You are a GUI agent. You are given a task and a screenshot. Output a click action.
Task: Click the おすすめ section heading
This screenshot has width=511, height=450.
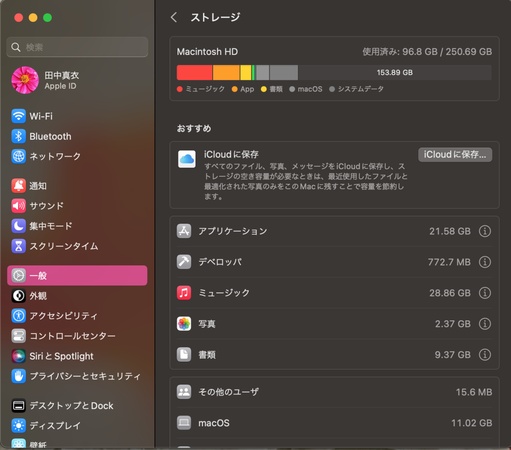pos(194,128)
